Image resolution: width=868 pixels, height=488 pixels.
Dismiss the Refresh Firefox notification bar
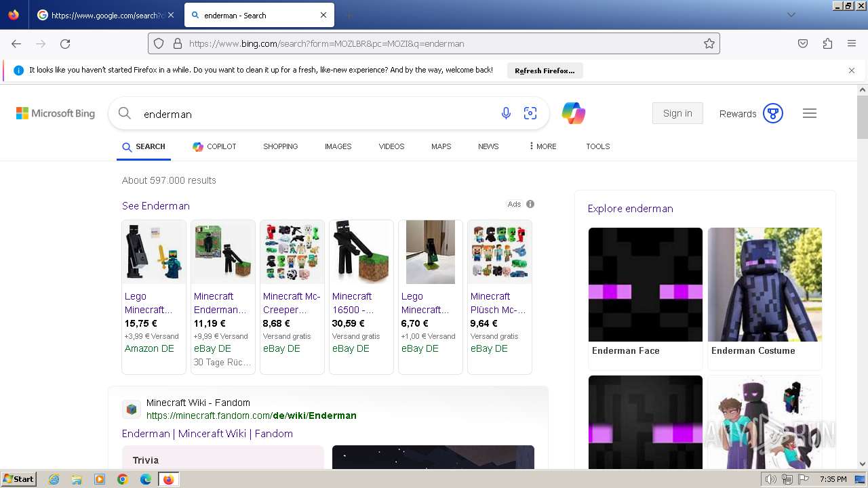pos(852,70)
